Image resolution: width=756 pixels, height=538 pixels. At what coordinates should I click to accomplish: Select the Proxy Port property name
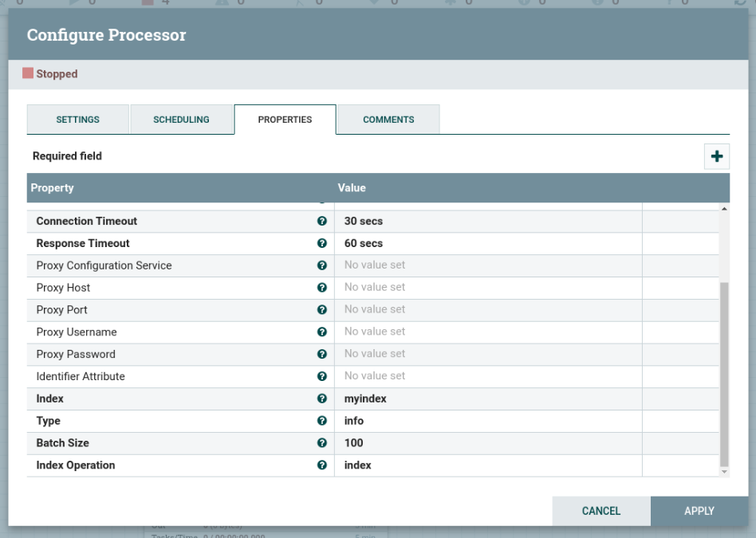61,309
